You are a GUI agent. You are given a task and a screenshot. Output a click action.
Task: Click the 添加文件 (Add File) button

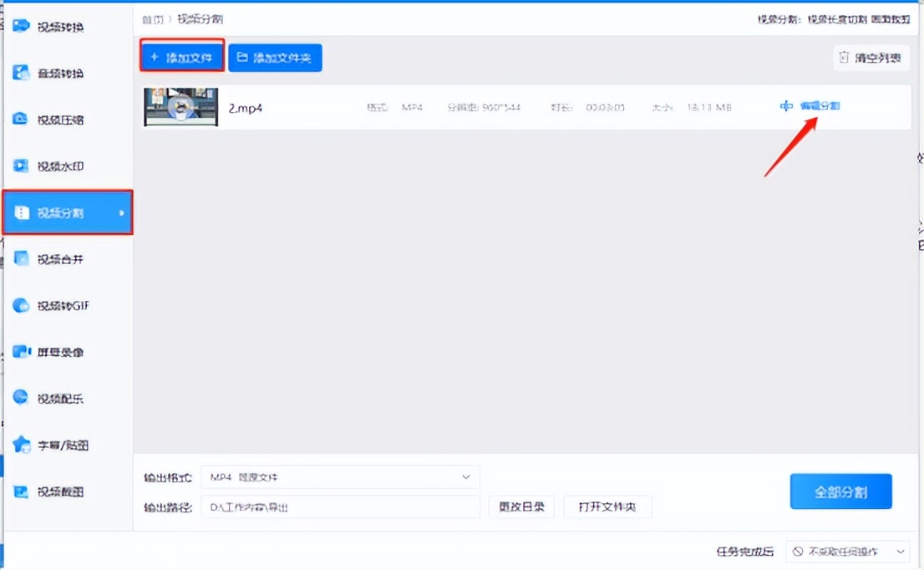tap(182, 57)
